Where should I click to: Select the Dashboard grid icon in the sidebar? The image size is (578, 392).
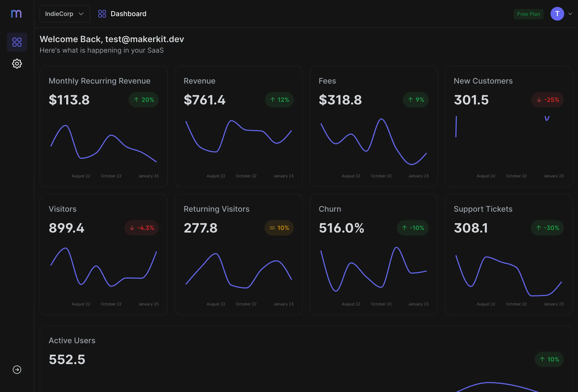(17, 42)
